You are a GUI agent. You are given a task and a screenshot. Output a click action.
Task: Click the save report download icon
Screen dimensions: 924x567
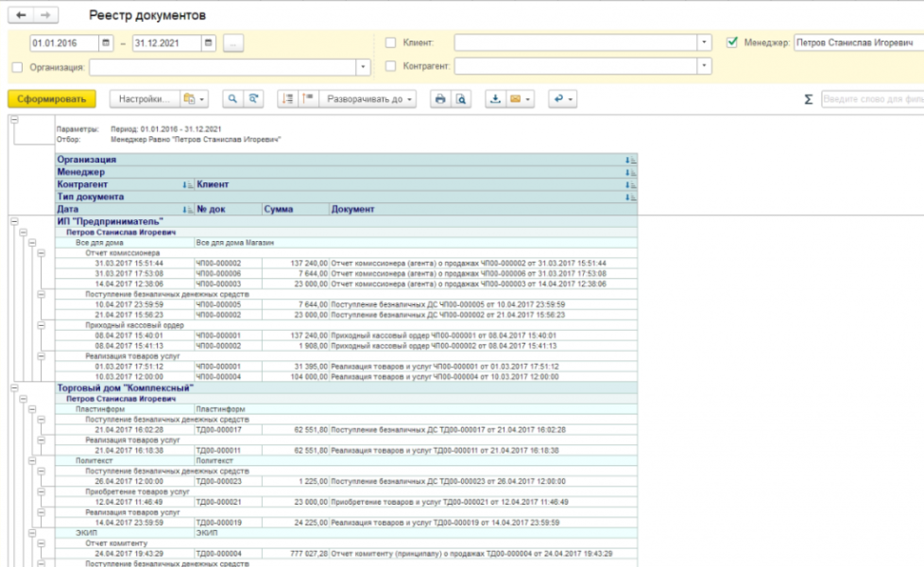coord(495,98)
